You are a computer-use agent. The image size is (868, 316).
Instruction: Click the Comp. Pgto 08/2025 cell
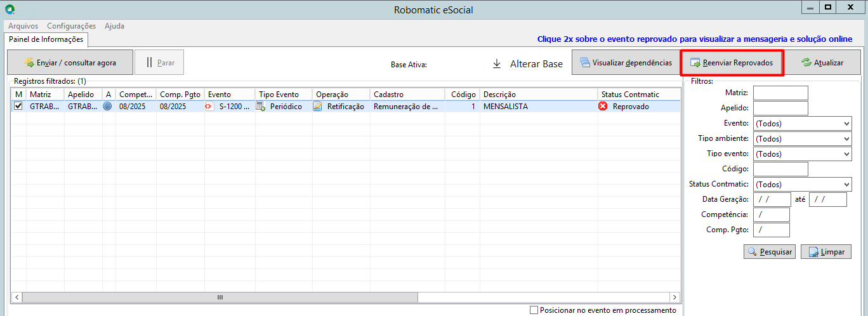[180, 107]
